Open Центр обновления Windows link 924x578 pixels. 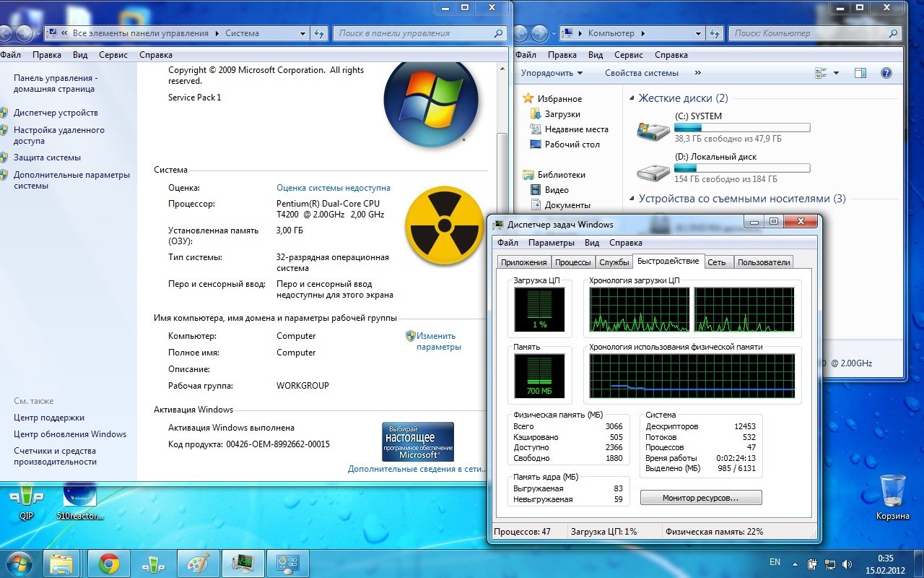[x=70, y=434]
